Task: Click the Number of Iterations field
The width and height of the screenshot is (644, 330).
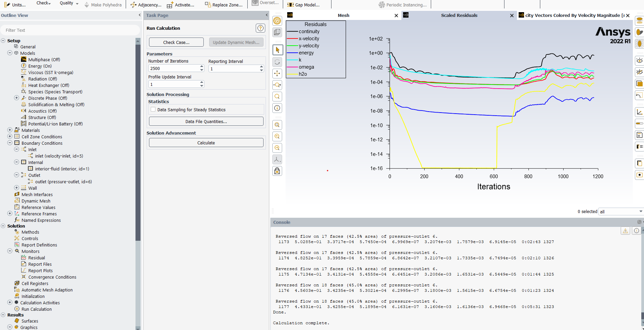Action: 173,69
